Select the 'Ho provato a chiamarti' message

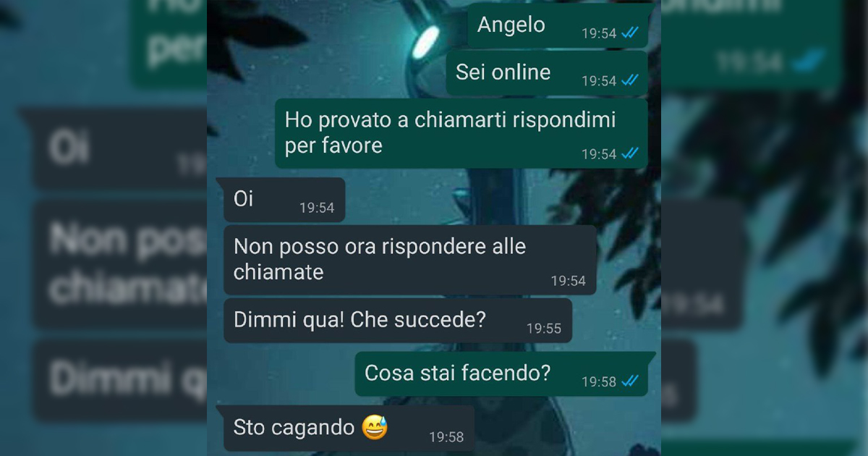click(x=461, y=133)
